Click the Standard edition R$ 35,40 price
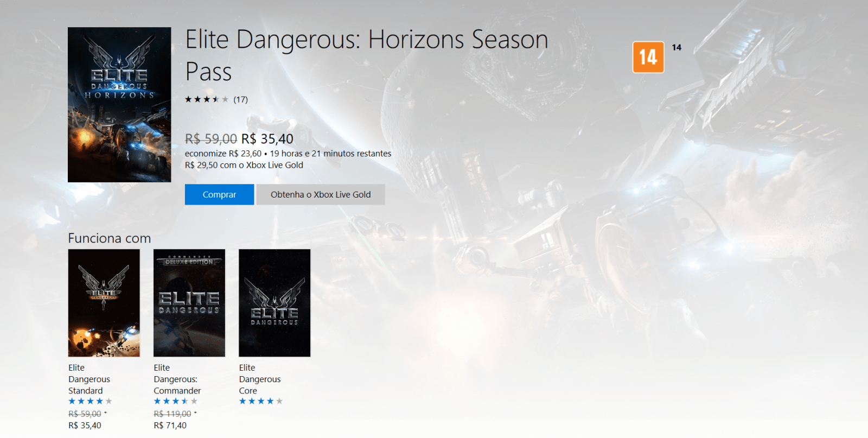 click(x=85, y=426)
